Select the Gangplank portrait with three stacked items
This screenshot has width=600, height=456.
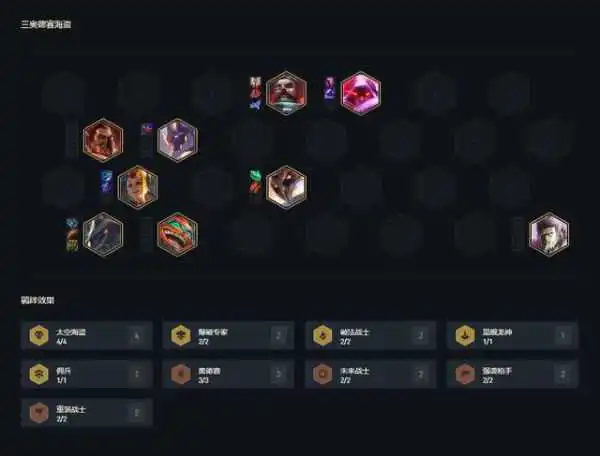[286, 93]
